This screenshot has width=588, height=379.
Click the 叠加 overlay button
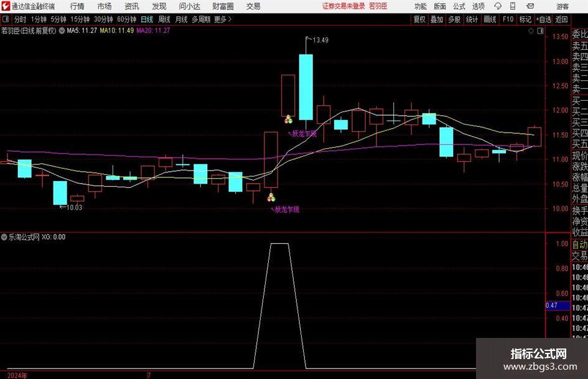point(437,19)
